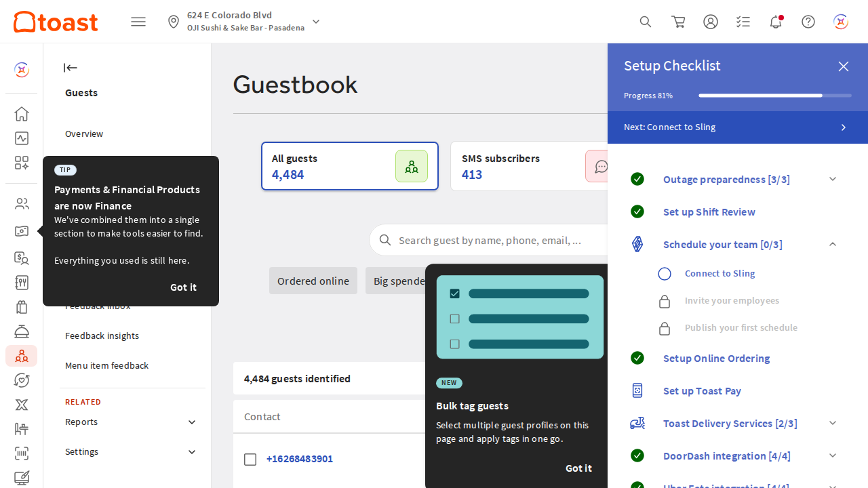Click the Setup Checklist progress bar
This screenshot has height=488, width=868.
[x=774, y=96]
